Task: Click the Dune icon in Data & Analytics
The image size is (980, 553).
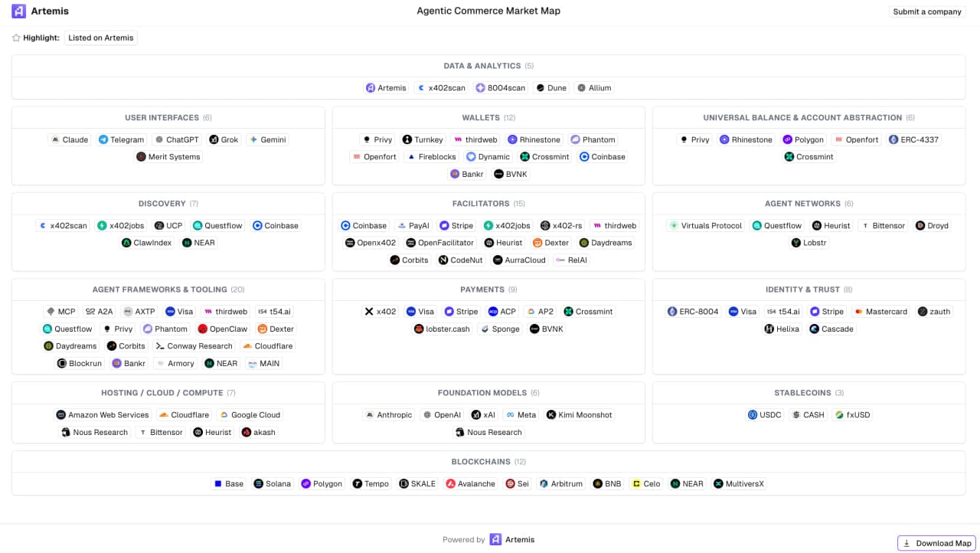Action: [x=541, y=88]
